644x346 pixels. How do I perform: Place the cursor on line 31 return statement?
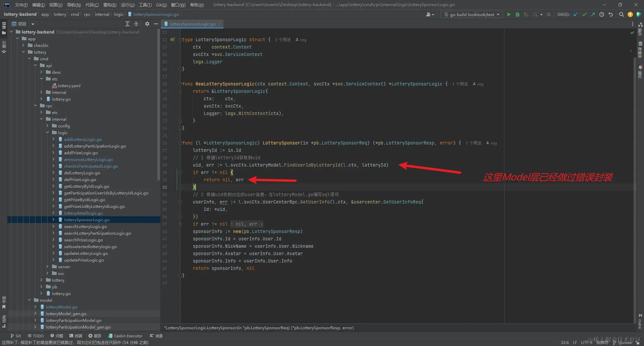point(223,180)
